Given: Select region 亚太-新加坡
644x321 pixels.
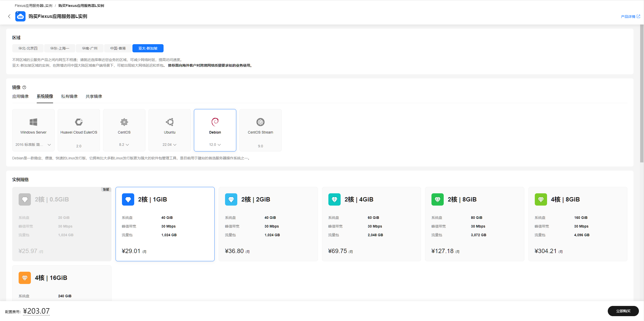Looking at the screenshot, I should pyautogui.click(x=148, y=48).
